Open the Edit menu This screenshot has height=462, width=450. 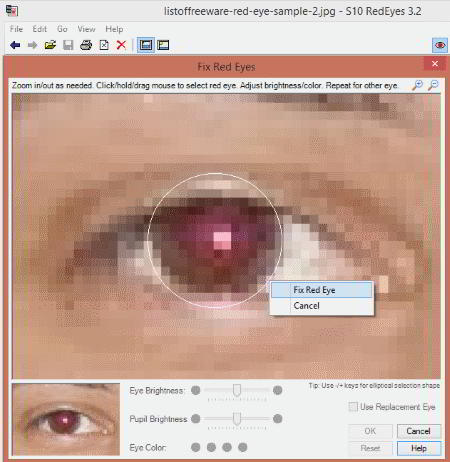(40, 29)
